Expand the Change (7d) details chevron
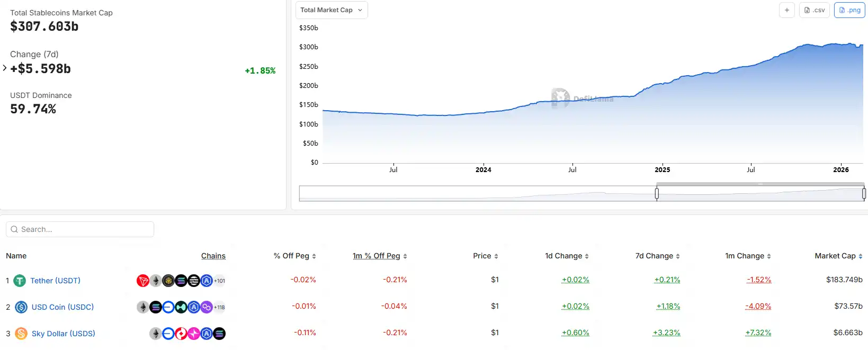Viewport: 868px width, 350px height. pyautogui.click(x=4, y=68)
